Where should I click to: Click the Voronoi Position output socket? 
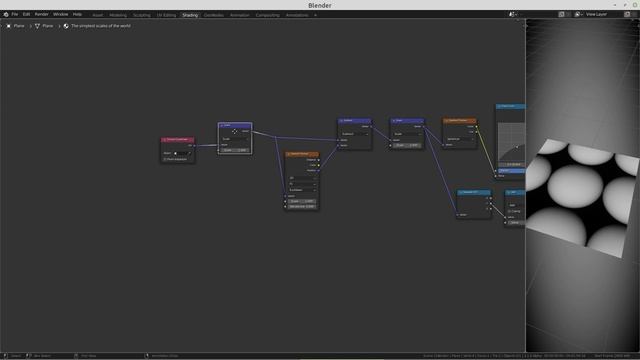point(319,170)
